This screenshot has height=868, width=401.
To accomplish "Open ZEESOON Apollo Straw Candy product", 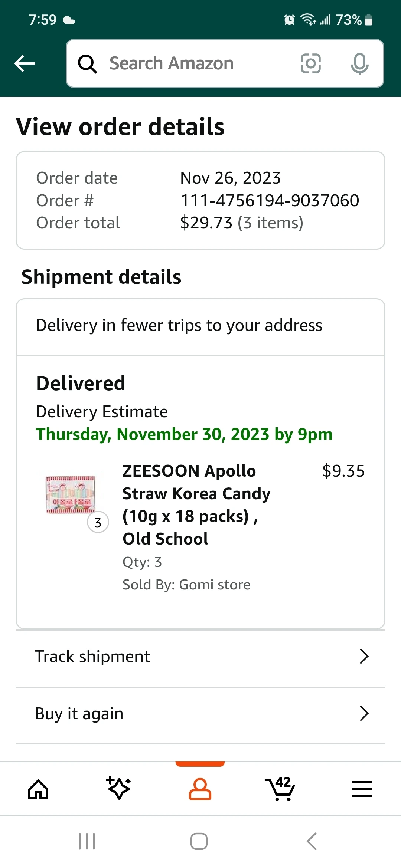I will [196, 504].
